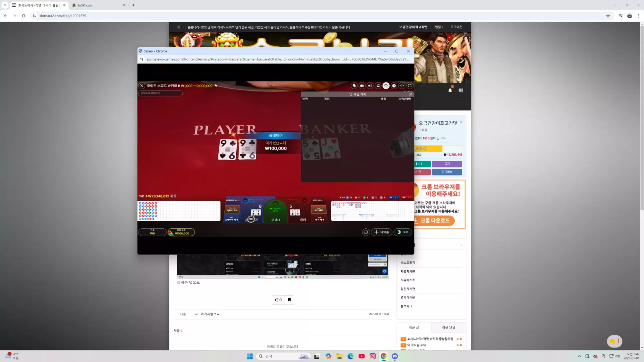This screenshot has height=362, width=644.
Task: Open File Explorer from the taskbar
Action: (x=339, y=356)
